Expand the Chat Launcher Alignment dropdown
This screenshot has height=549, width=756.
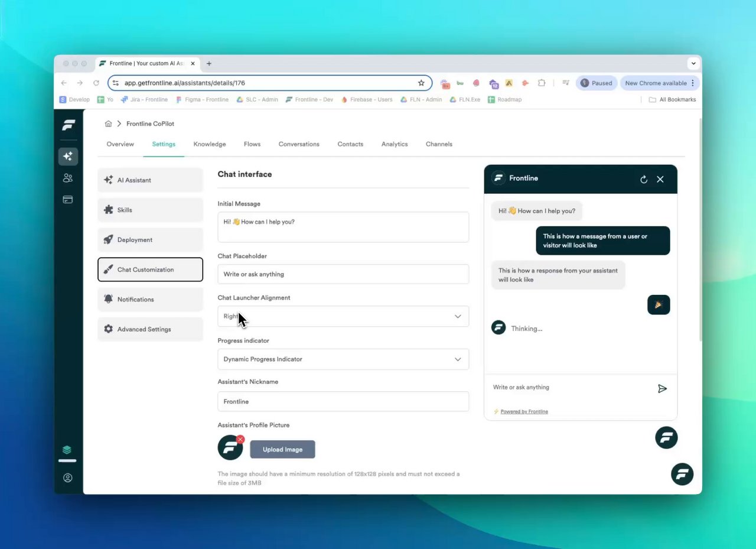click(x=343, y=316)
